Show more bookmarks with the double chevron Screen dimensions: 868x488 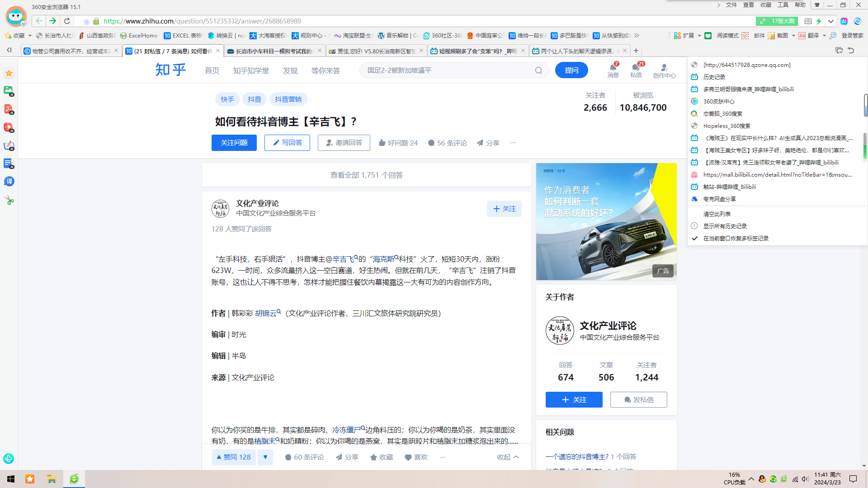(x=637, y=36)
